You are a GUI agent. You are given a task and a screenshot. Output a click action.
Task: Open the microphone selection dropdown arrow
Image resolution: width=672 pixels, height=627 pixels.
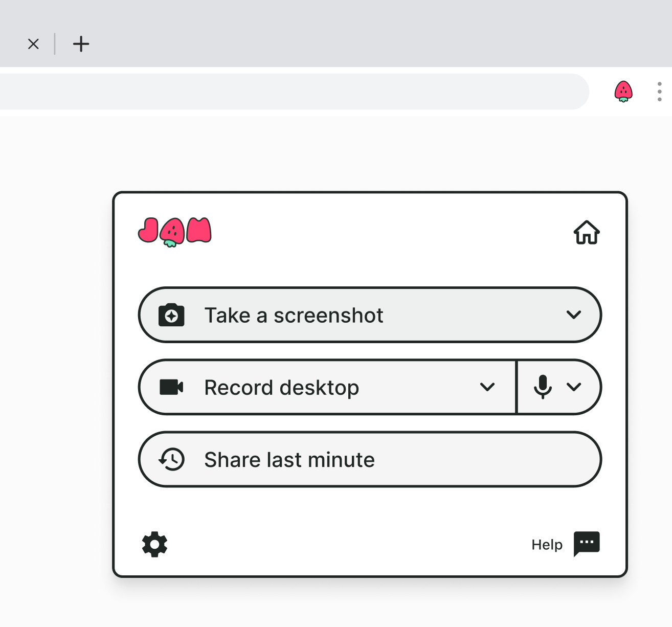click(574, 387)
